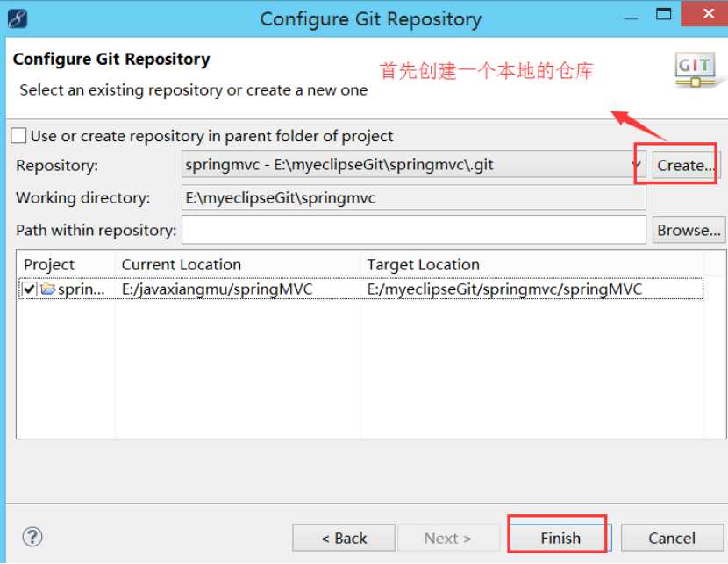Click the Target Location column header
The image size is (728, 564).
point(532,265)
